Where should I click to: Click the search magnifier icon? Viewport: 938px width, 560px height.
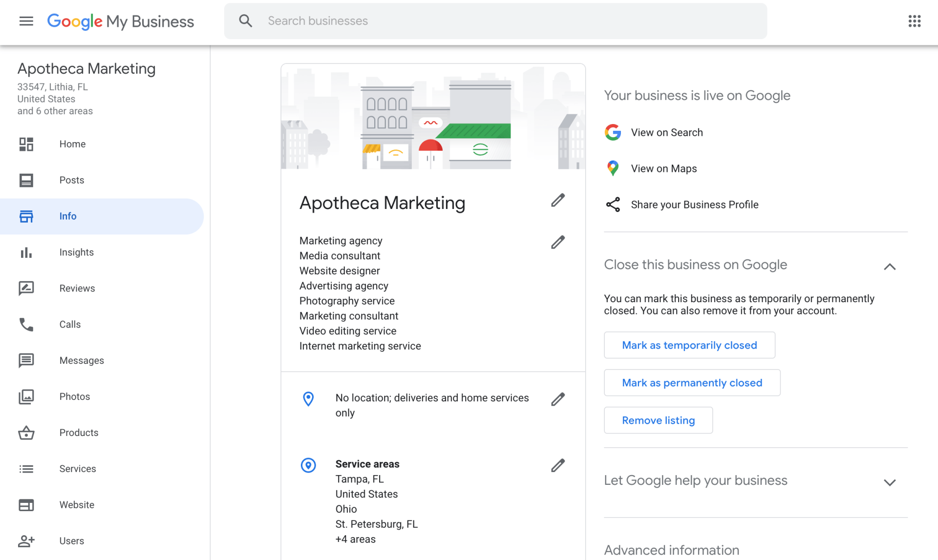tap(245, 21)
